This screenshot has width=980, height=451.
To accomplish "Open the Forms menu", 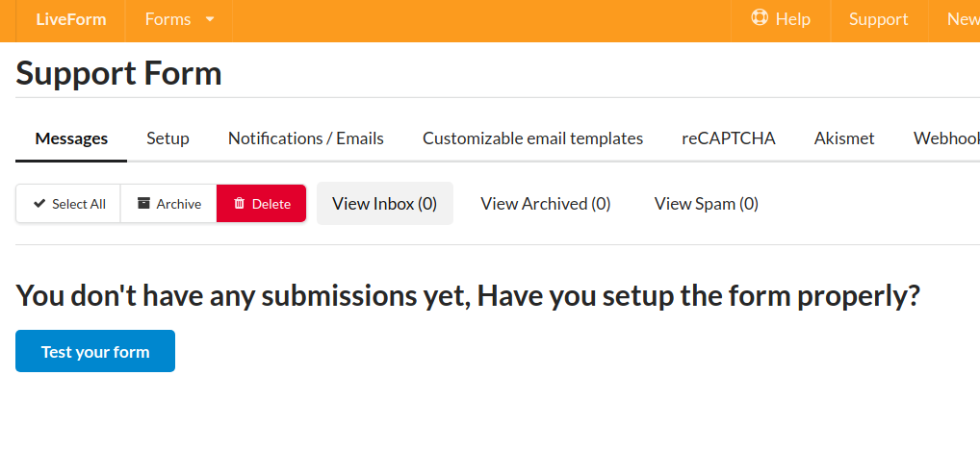I will tap(179, 19).
